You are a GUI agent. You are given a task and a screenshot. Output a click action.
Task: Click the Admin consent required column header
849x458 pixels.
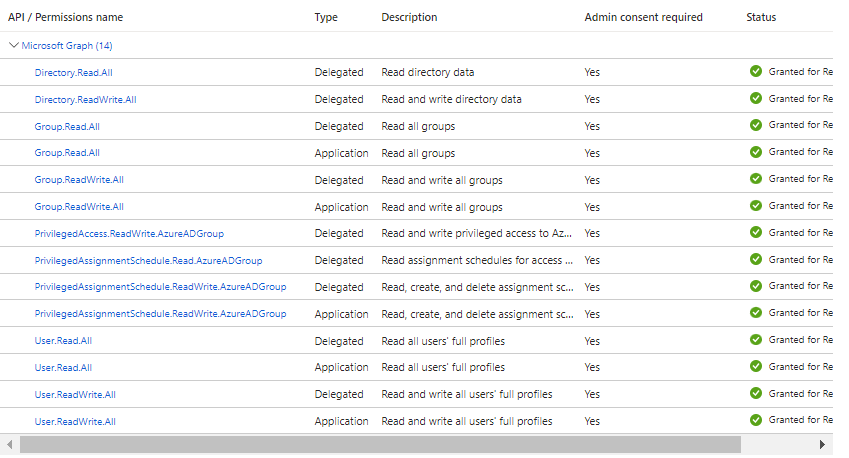tap(643, 17)
